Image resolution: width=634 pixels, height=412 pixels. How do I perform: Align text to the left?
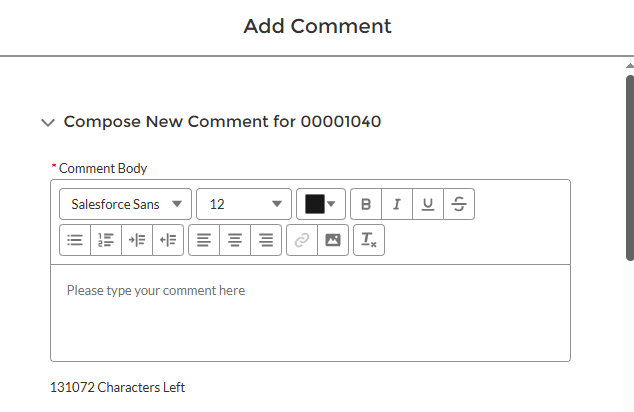(x=204, y=240)
